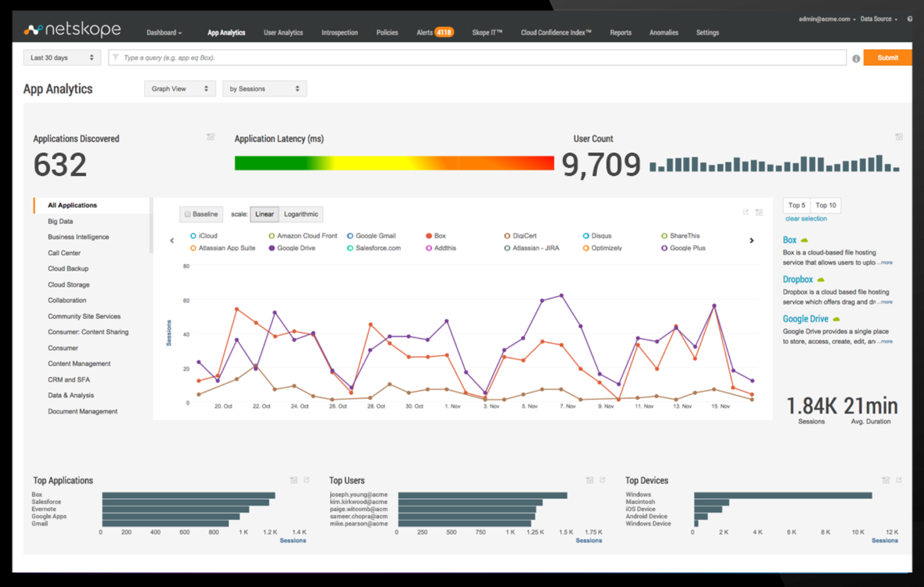Click the green cloud icon next to Google Drive
This screenshot has width=924, height=587.
pos(836,319)
